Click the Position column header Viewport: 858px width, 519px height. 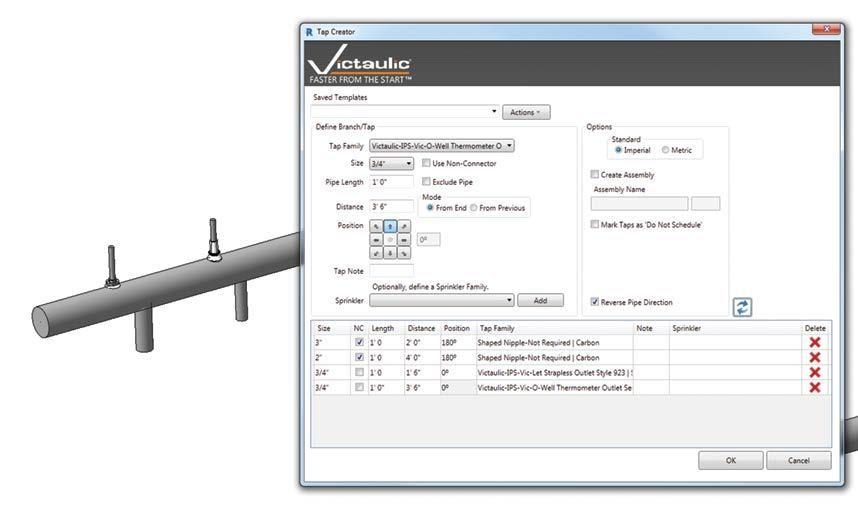(x=457, y=328)
